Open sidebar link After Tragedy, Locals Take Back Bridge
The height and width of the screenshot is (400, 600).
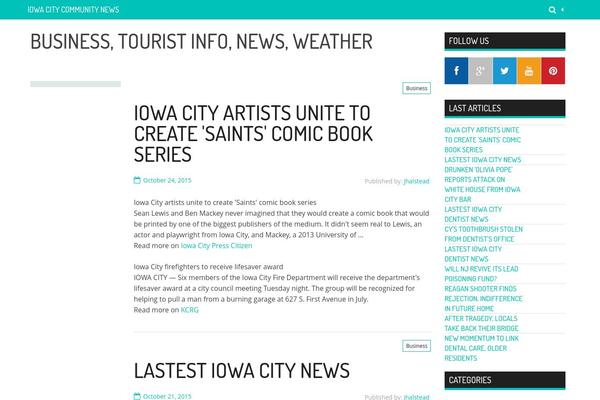pyautogui.click(x=481, y=323)
